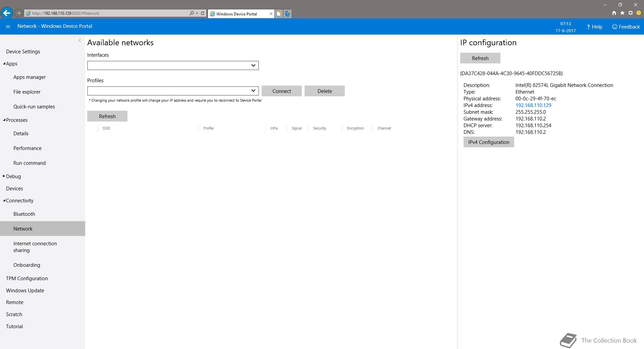
Task: Open Devices page in sidebar
Action: pyautogui.click(x=14, y=189)
